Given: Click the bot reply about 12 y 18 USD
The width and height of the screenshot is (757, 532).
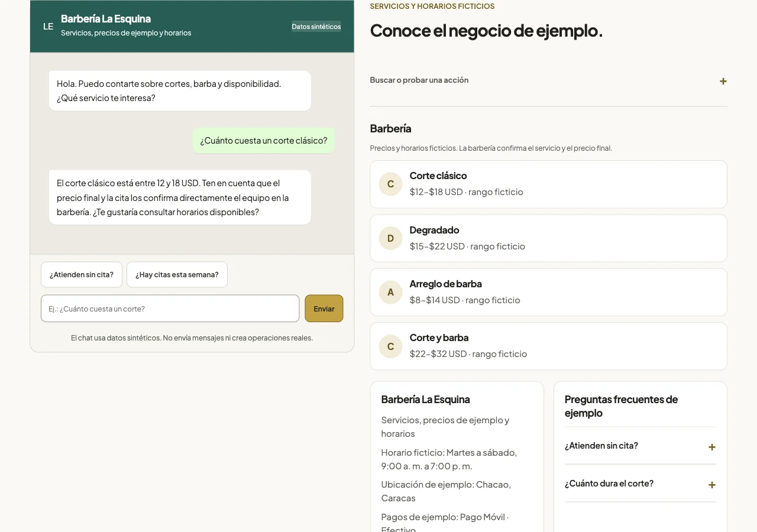Looking at the screenshot, I should pos(180,197).
